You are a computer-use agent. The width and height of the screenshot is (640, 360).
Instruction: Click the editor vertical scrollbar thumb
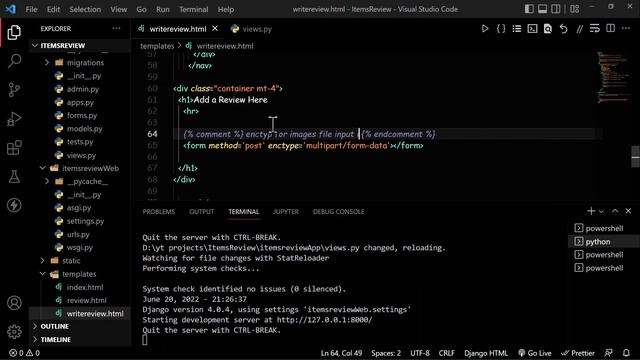[636, 156]
